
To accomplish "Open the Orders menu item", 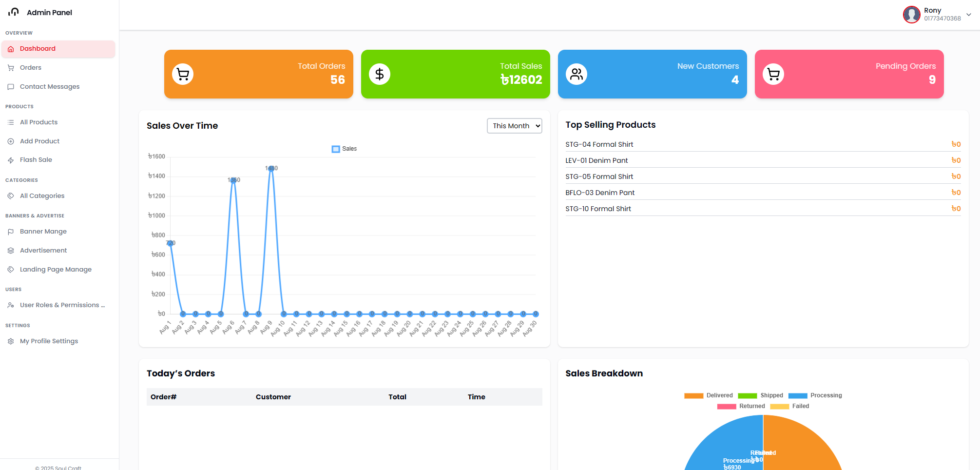I will click(x=58, y=68).
